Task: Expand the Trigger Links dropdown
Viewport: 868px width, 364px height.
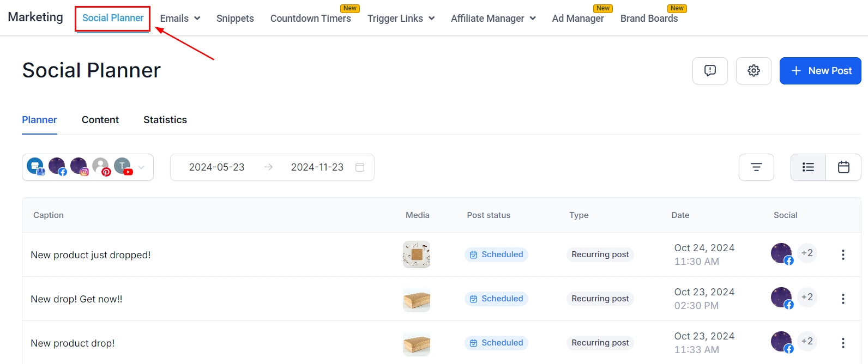Action: [401, 19]
